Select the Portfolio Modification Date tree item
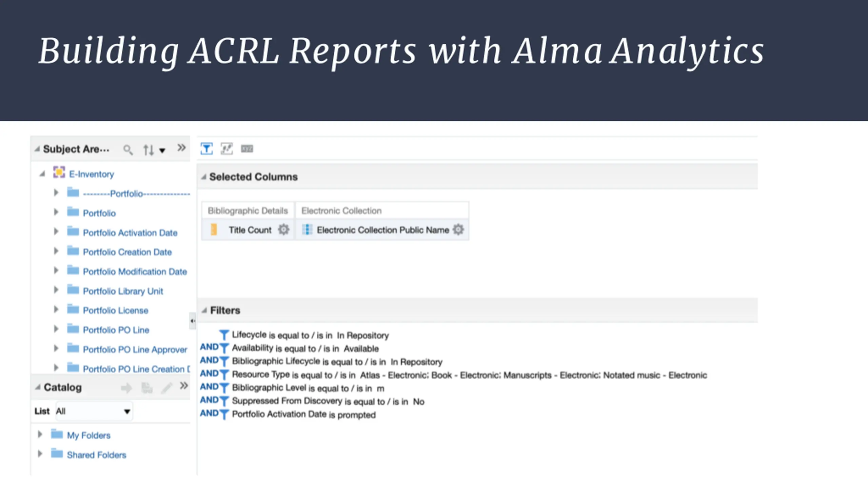The height and width of the screenshot is (488, 868). [135, 272]
